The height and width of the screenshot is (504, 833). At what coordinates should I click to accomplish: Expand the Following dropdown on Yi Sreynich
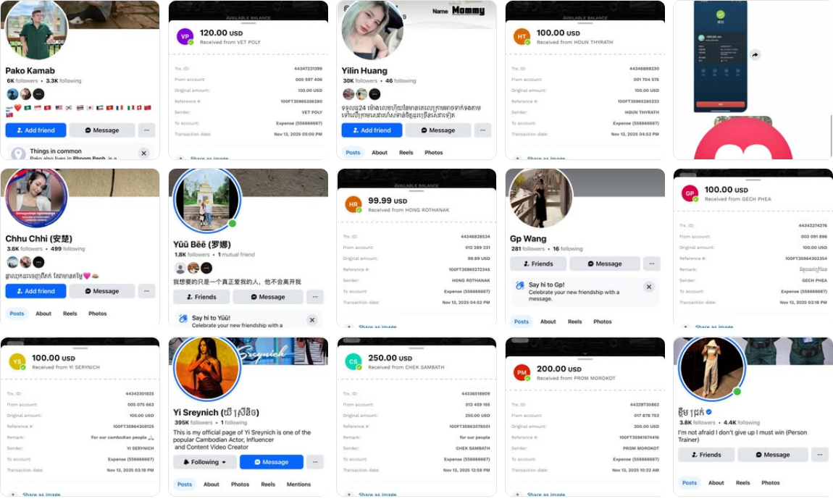coord(205,462)
